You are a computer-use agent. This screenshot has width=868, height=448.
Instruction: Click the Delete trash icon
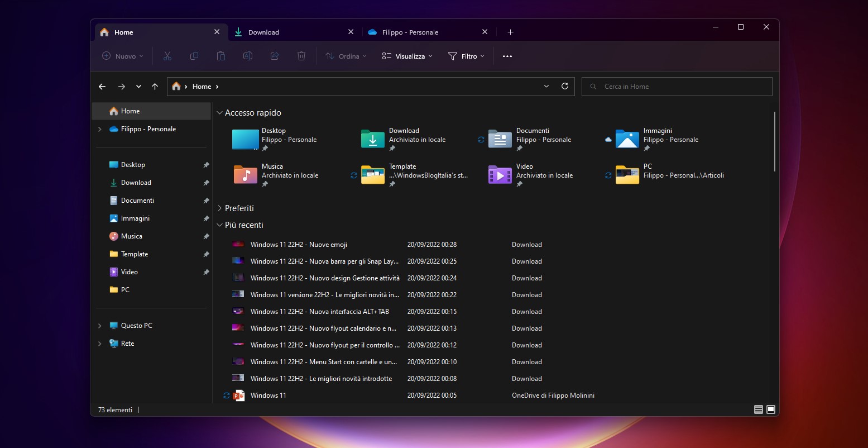tap(301, 56)
